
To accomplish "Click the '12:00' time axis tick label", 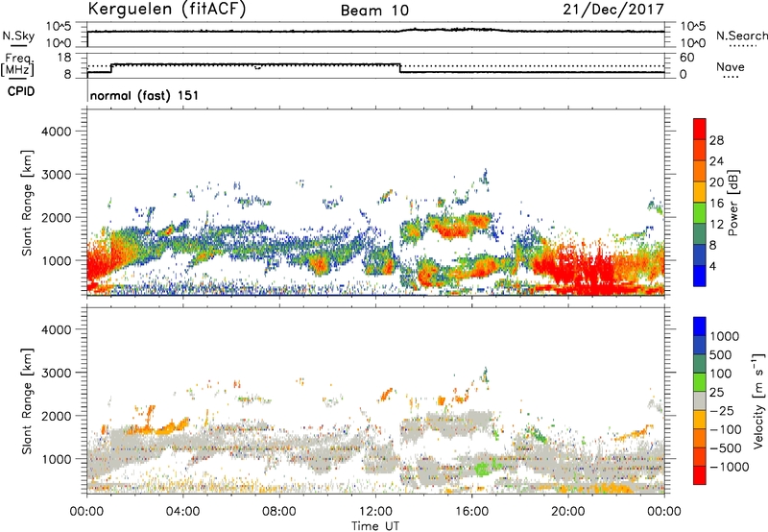I will tap(375, 512).
